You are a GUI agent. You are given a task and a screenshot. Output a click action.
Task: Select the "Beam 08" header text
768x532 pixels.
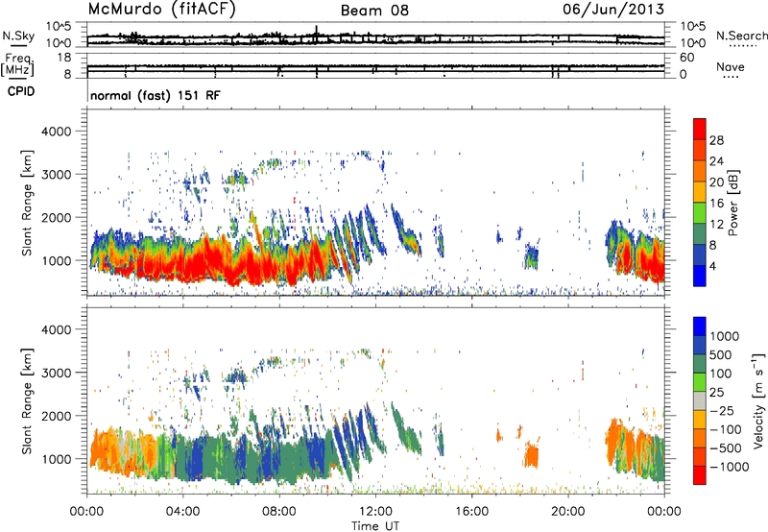coord(374,11)
